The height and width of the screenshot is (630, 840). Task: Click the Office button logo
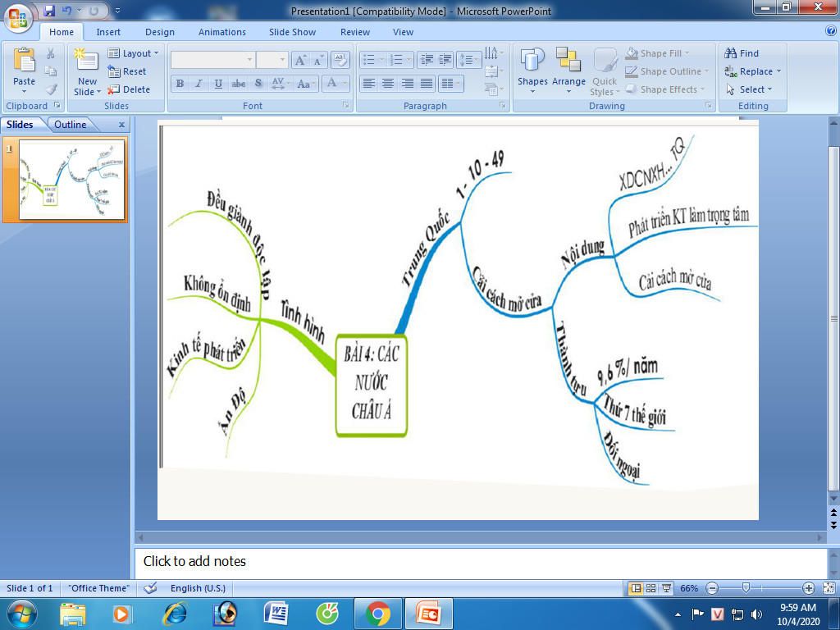(x=17, y=16)
